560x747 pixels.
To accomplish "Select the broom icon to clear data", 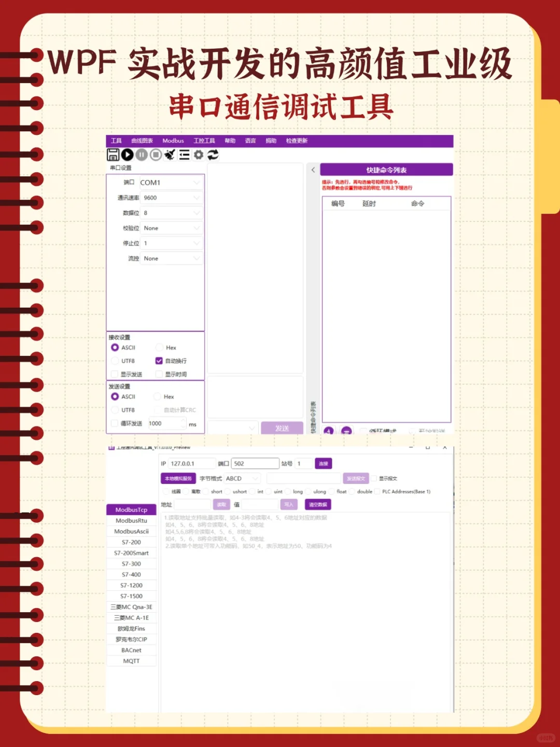I will click(170, 154).
